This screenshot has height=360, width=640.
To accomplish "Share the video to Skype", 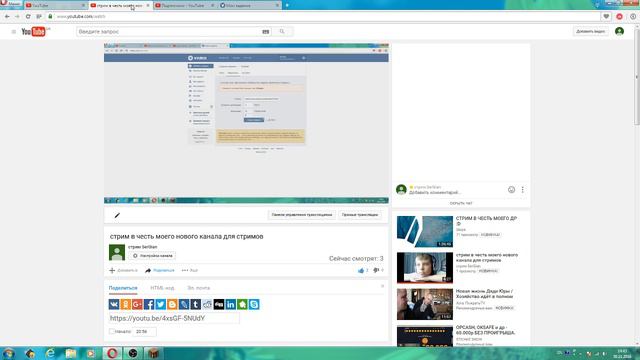I will (254, 304).
